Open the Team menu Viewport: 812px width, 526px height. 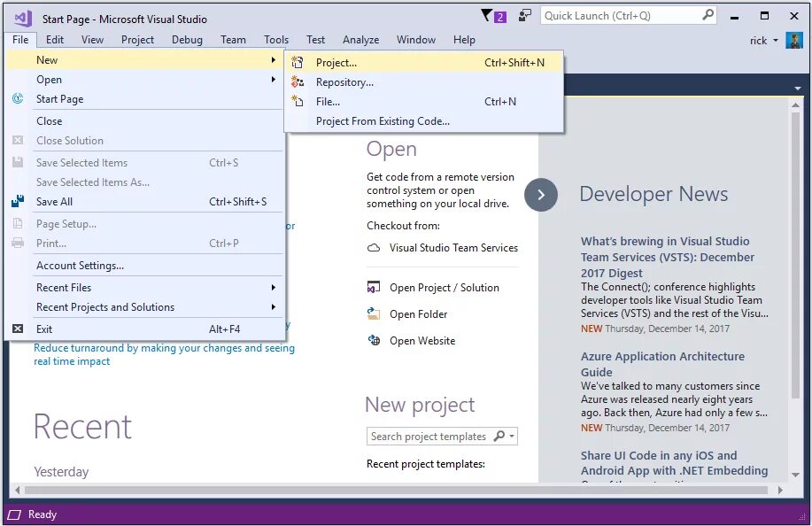233,39
